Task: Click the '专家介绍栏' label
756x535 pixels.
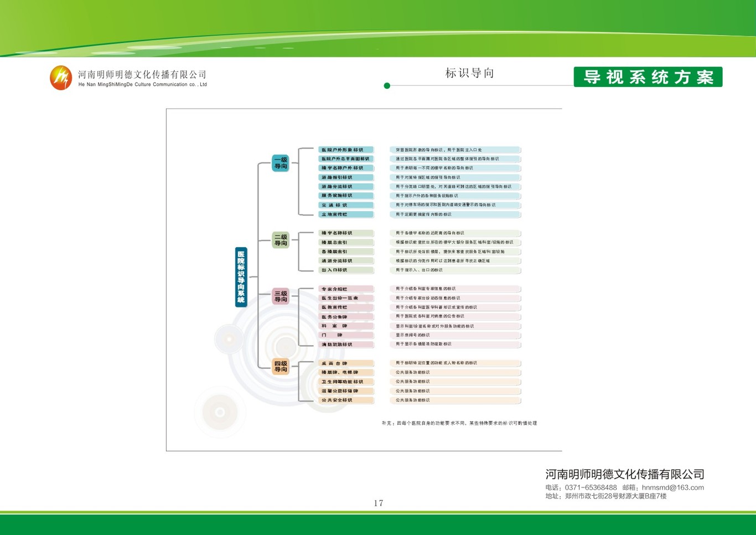Action: tap(346, 289)
